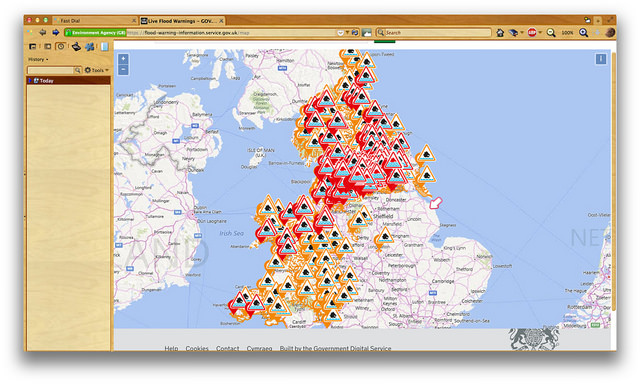Open the Cymraeg footer link
Image resolution: width=640 pixels, height=384 pixels.
click(259, 348)
